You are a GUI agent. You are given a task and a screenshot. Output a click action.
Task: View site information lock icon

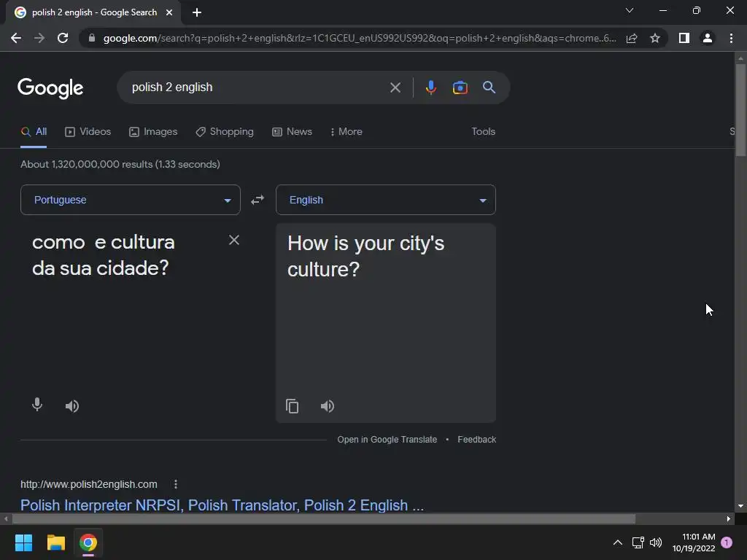(x=92, y=38)
